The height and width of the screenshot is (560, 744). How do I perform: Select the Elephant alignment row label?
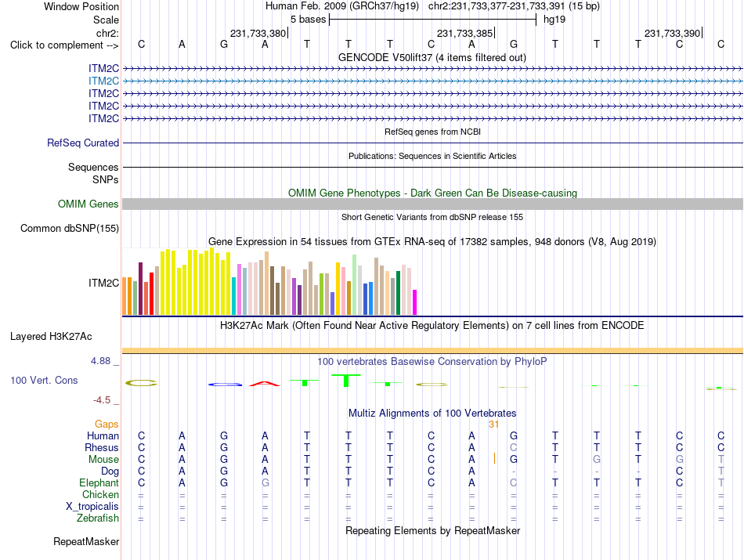(x=99, y=482)
